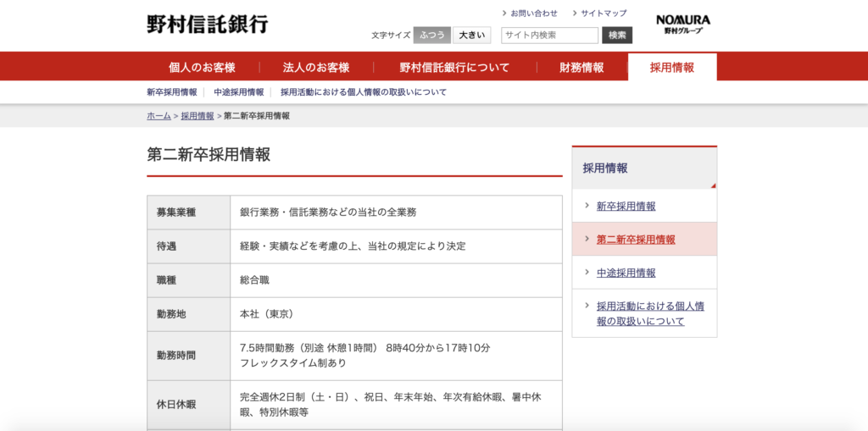Click the 待遇 table header cell
The width and height of the screenshot is (868, 431).
pyautogui.click(x=189, y=246)
